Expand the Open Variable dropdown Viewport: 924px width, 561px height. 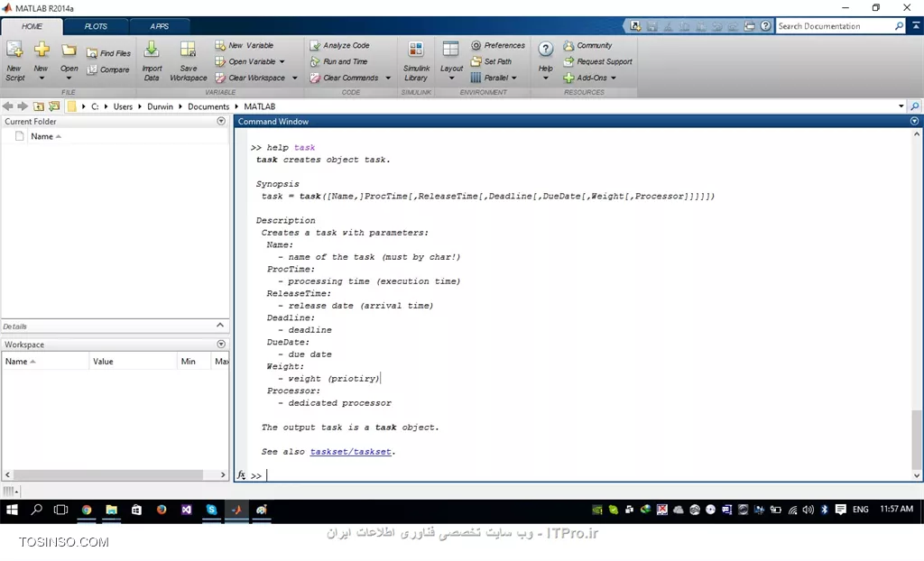pyautogui.click(x=282, y=62)
